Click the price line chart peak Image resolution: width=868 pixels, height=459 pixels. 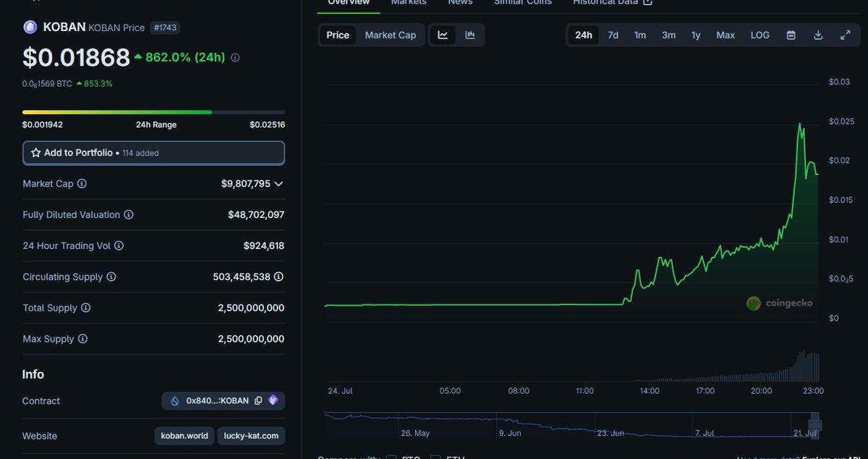click(800, 125)
